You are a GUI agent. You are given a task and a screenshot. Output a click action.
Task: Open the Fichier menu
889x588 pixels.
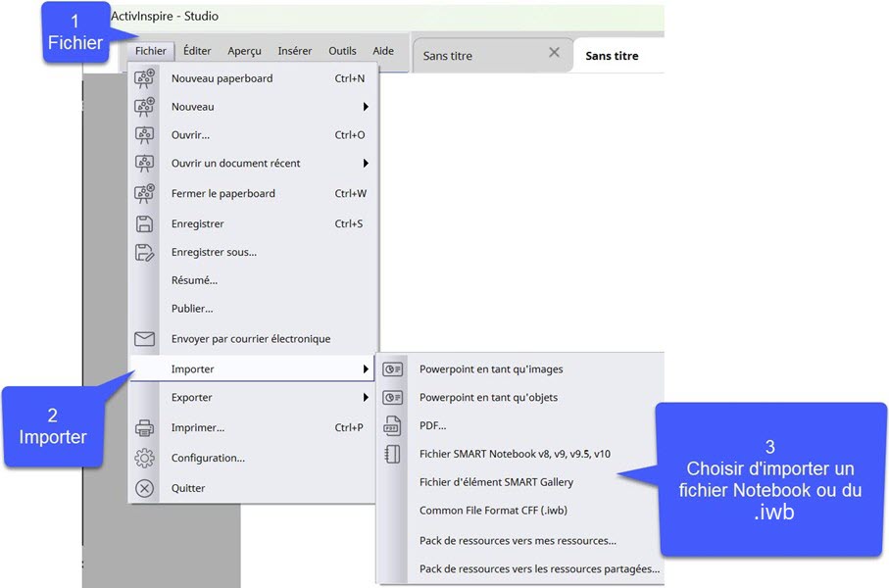tap(151, 51)
